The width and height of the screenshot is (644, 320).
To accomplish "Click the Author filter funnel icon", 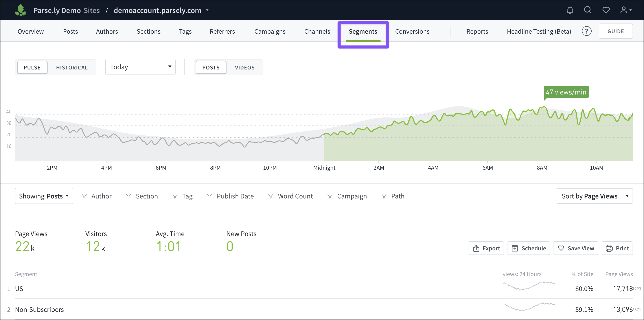I will (84, 196).
